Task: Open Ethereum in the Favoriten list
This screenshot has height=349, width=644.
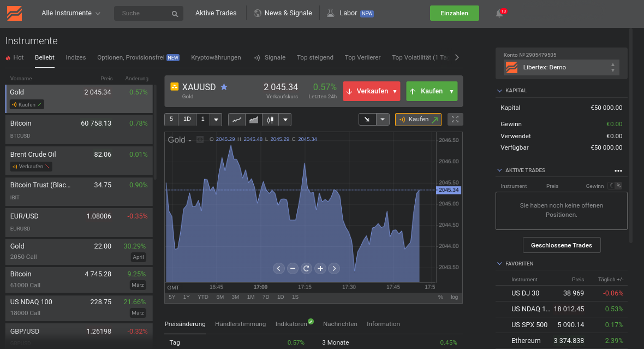Action: pos(561,341)
